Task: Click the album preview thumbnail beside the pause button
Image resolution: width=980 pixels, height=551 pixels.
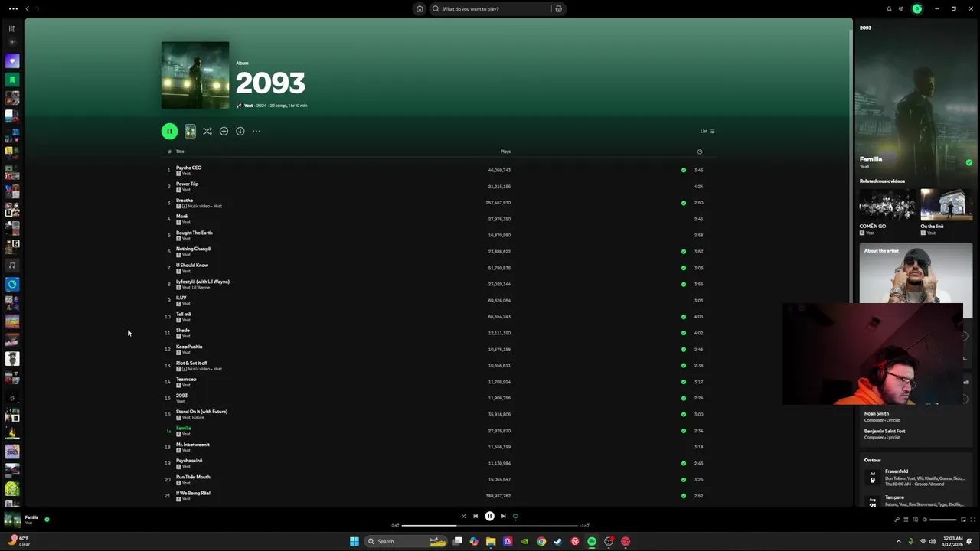Action: pyautogui.click(x=190, y=132)
